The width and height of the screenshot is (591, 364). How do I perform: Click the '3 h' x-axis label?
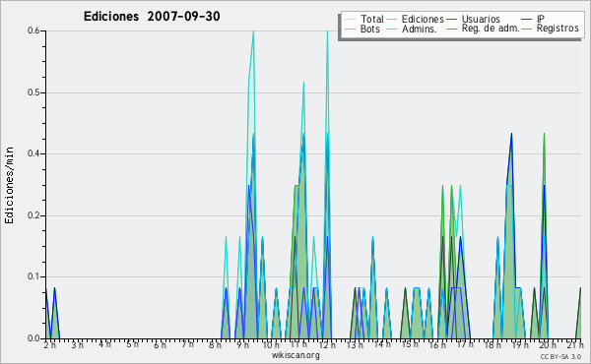pyautogui.click(x=77, y=344)
